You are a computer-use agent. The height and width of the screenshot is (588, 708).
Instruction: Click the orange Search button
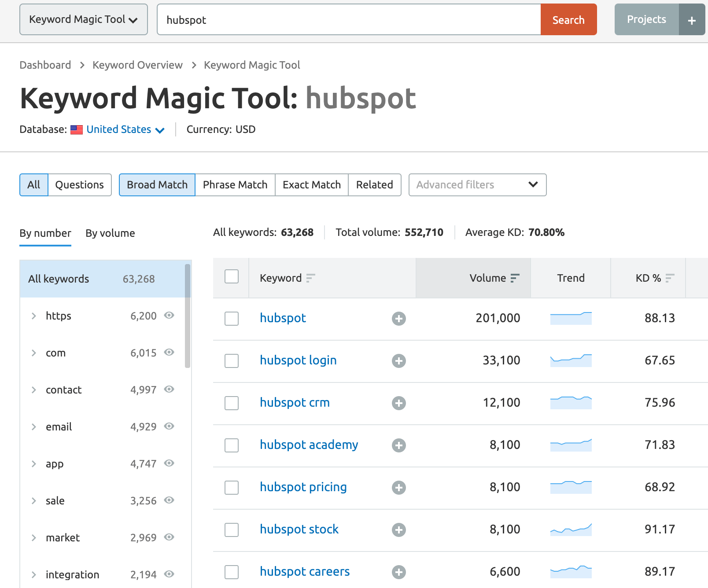point(568,20)
